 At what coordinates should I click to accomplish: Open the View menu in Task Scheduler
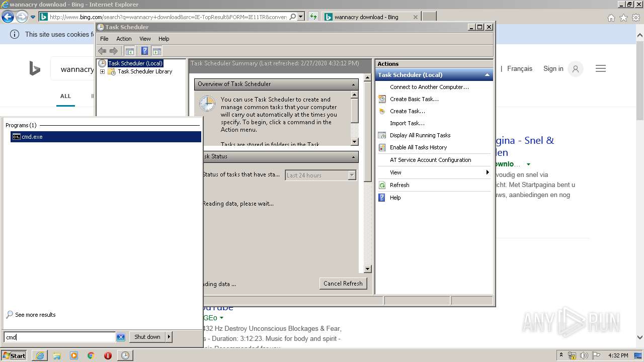[145, 39]
